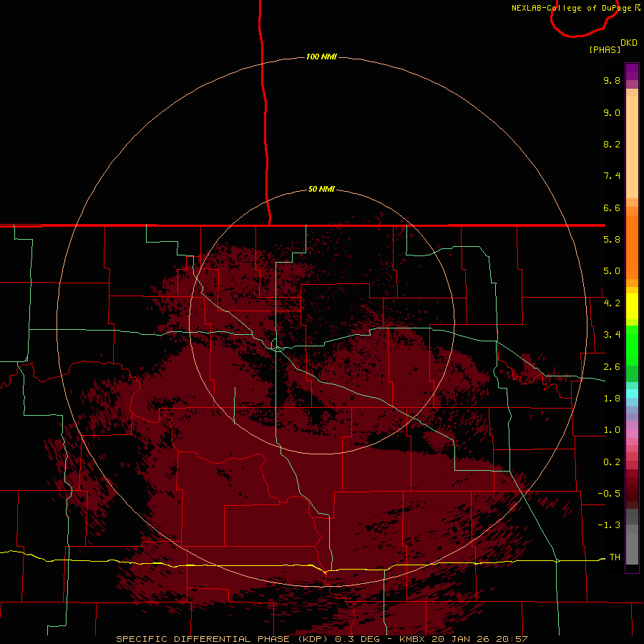Click the 9.8 value on the scale

tap(612, 80)
